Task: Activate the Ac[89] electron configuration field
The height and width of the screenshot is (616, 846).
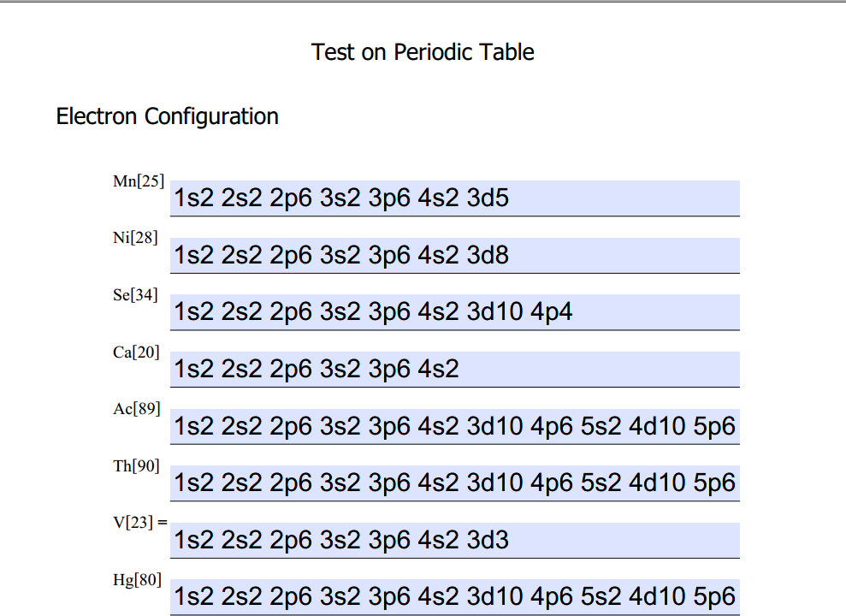Action: tap(455, 426)
